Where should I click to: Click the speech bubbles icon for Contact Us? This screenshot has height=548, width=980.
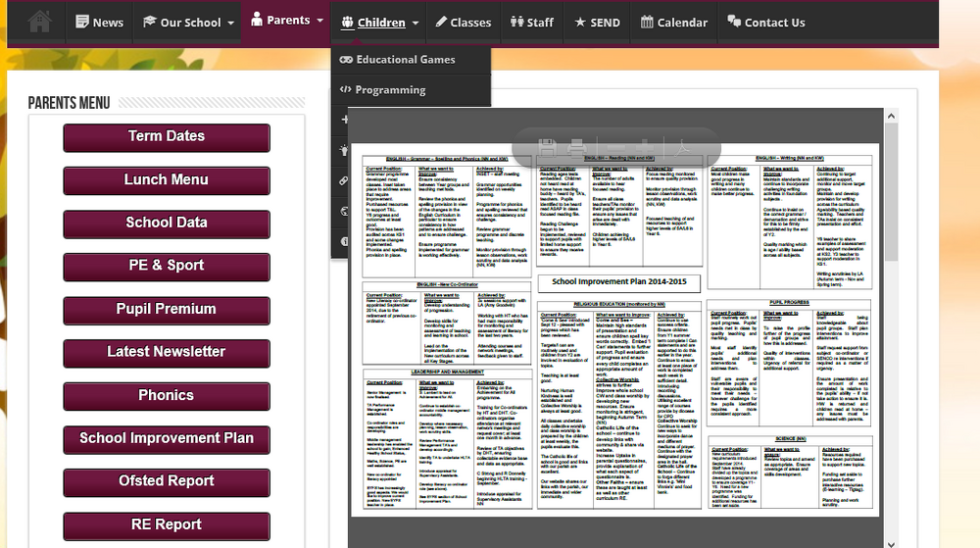(734, 22)
